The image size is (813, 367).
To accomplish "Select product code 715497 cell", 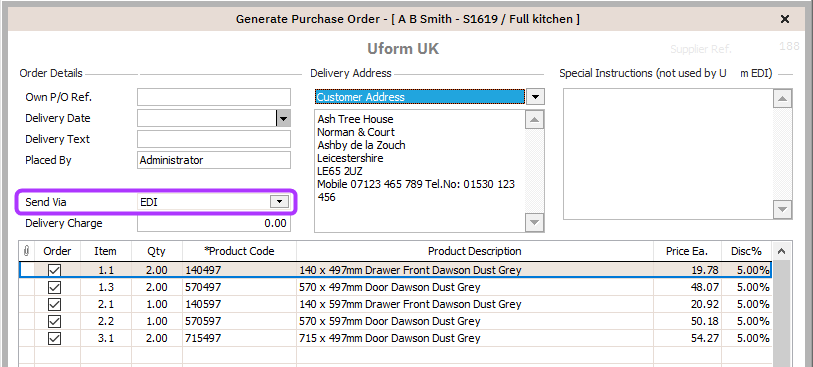I will click(239, 338).
